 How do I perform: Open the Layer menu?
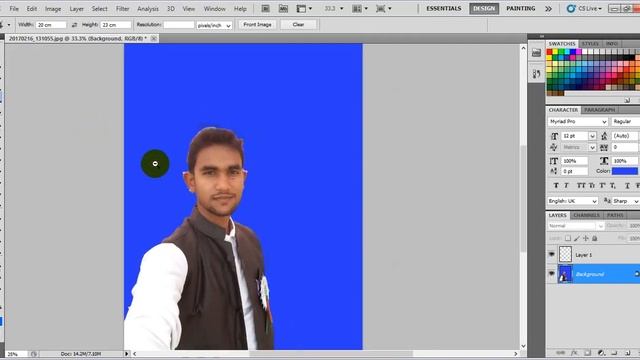(76, 9)
